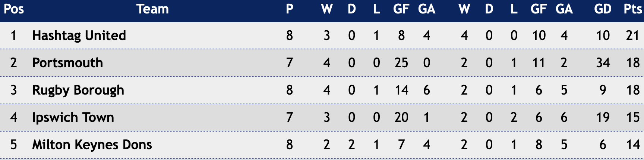Click the first W column header

327,9
